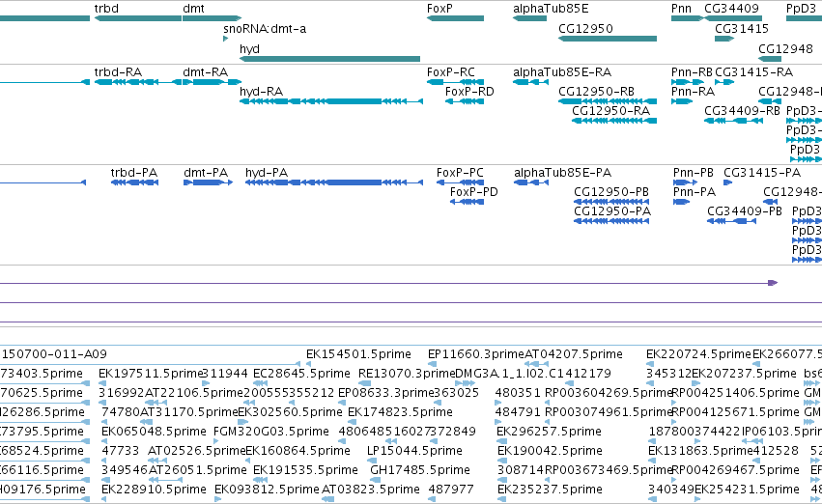Click the CG31415 gene bar

click(x=724, y=39)
